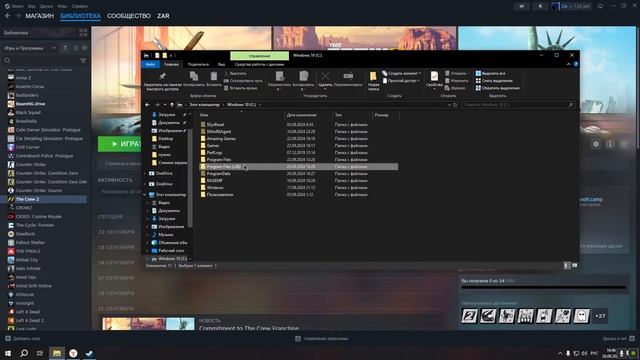Expand Windows 10 (C:) in navigation tree
The width and height of the screenshot is (640, 360).
pyautogui.click(x=148, y=259)
